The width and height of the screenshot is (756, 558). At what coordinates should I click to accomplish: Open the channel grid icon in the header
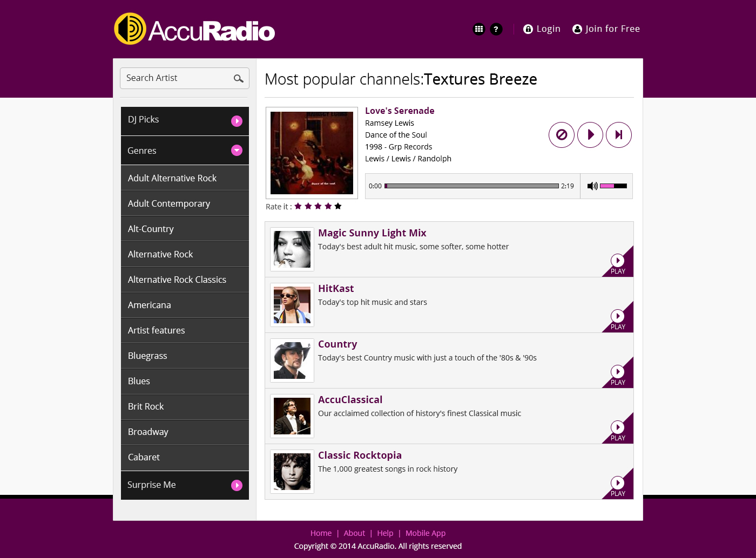479,29
